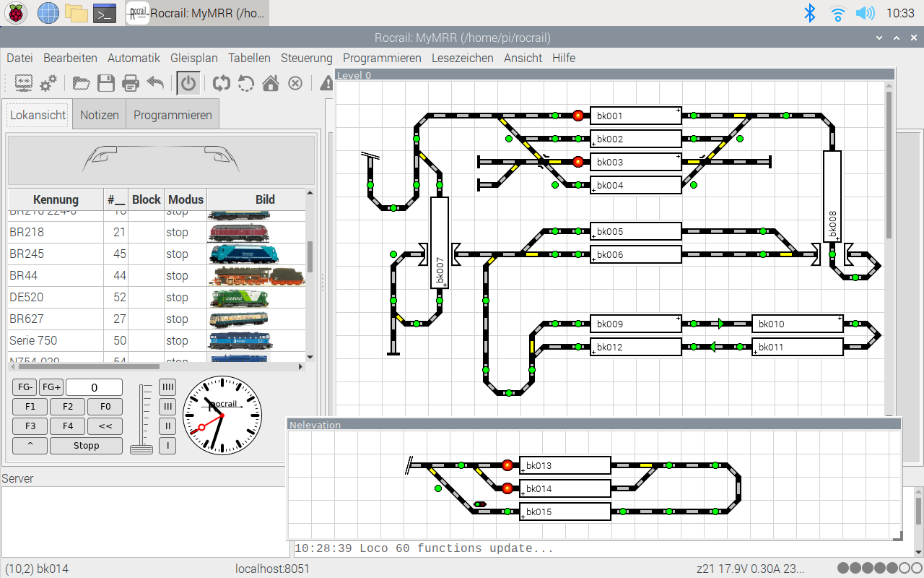Click the open workspace folder icon
Image resolution: width=924 pixels, height=578 pixels.
click(82, 83)
